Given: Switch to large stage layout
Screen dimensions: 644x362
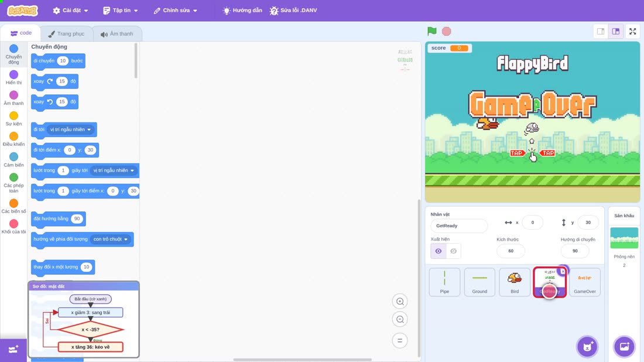Looking at the screenshot, I should (x=616, y=31).
